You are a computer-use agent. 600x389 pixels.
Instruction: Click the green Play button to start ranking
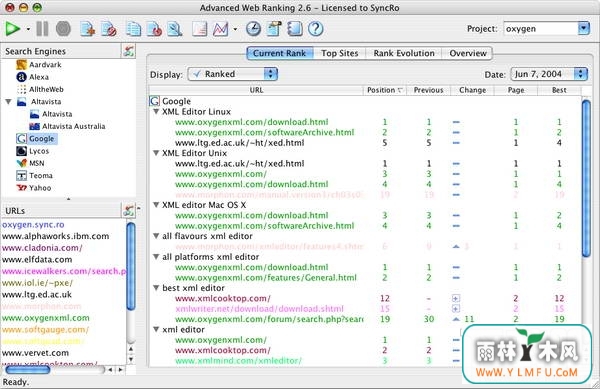(x=12, y=29)
